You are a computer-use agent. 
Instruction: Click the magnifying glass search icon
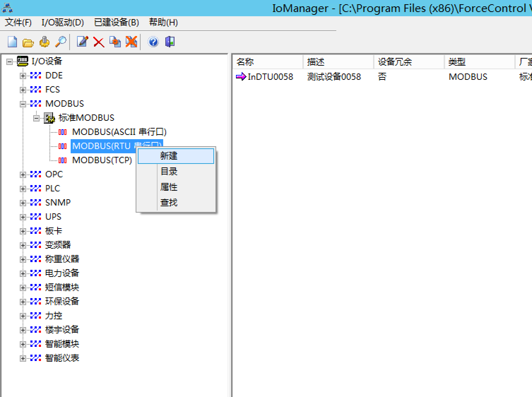click(61, 42)
